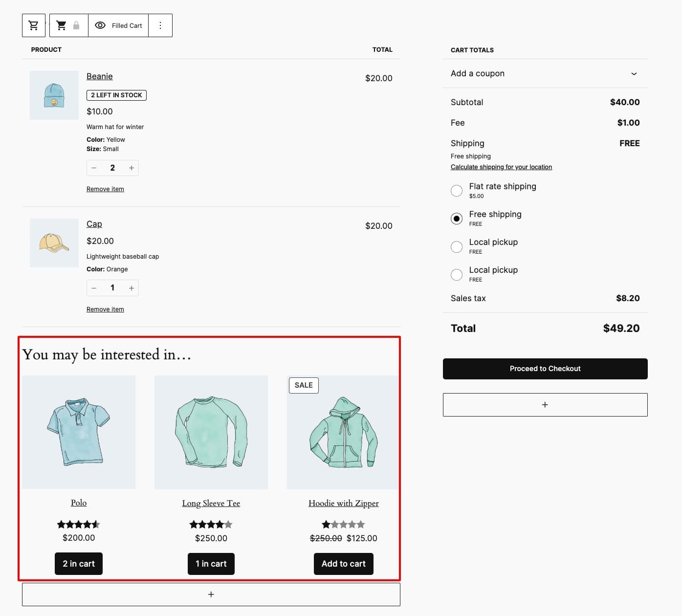Click the lock icon in block toolbar
The height and width of the screenshot is (616, 682).
76,25
